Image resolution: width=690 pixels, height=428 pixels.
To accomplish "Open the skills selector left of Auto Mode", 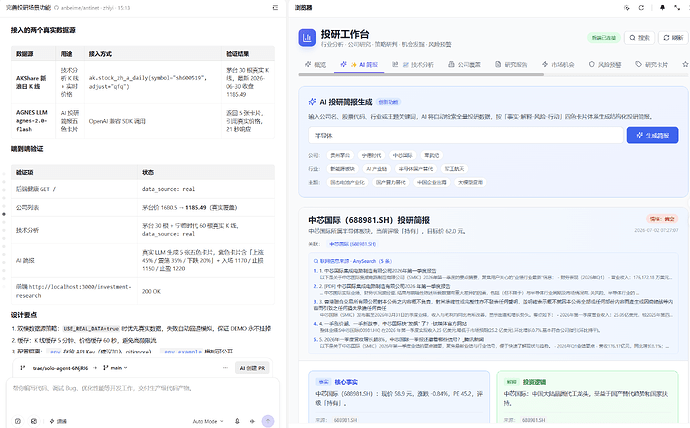I will [x=58, y=421].
